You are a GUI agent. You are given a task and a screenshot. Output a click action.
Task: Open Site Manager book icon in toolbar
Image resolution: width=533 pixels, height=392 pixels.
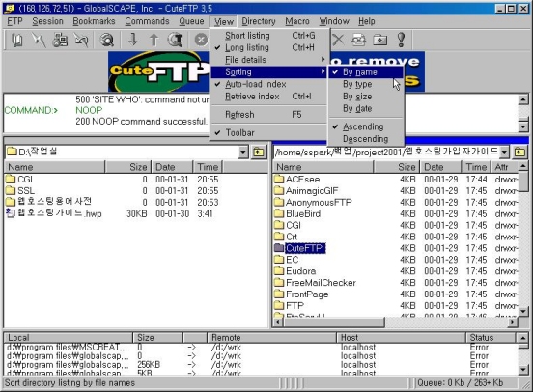pos(17,40)
